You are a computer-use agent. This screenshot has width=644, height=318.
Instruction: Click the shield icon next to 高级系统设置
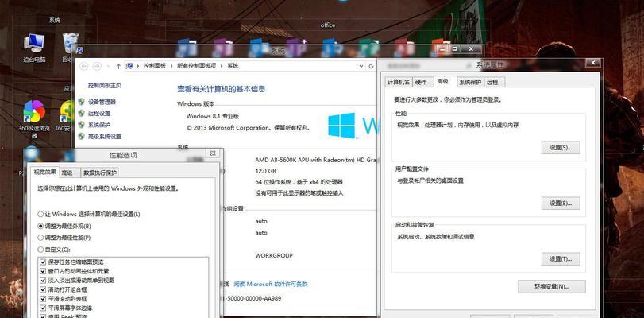coord(81,136)
